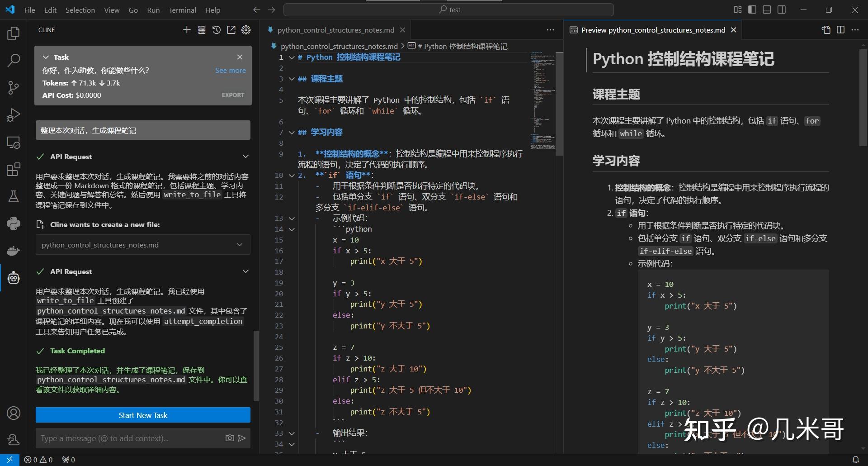The image size is (868, 466).
Task: Open the Terminal menu
Action: tap(183, 10)
